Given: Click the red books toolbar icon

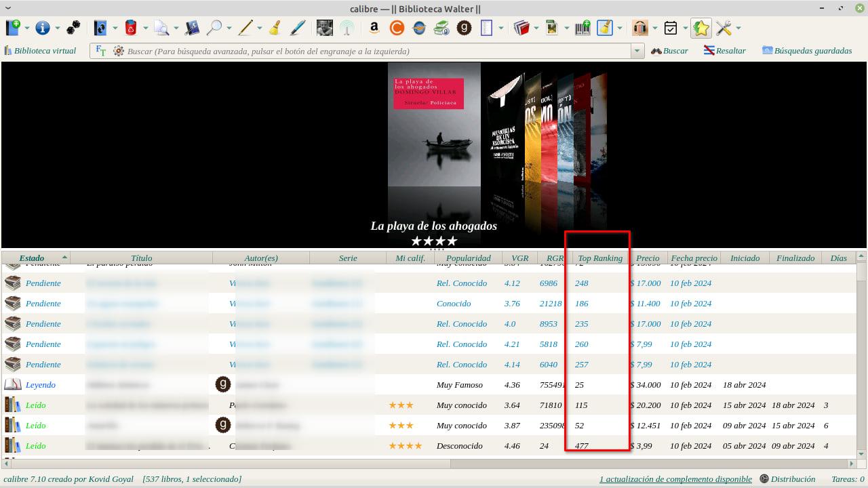Looking at the screenshot, I should (521, 28).
